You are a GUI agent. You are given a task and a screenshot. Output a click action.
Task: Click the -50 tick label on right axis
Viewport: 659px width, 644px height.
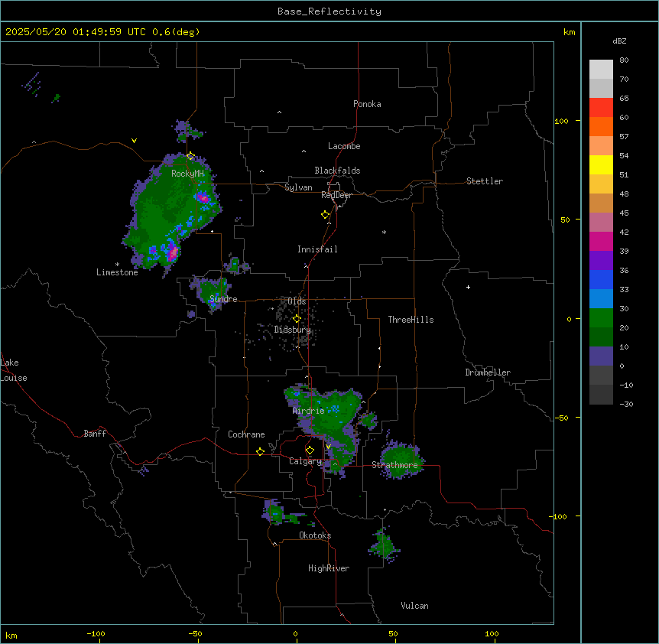[561, 418]
